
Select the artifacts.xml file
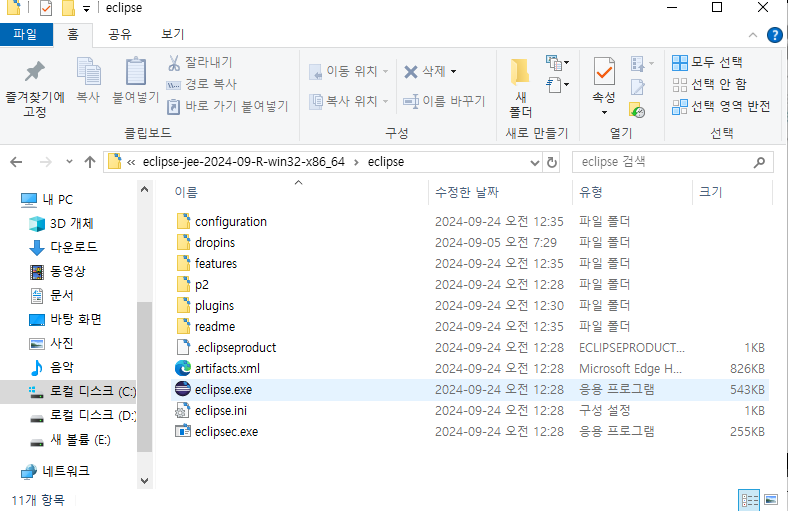218,368
